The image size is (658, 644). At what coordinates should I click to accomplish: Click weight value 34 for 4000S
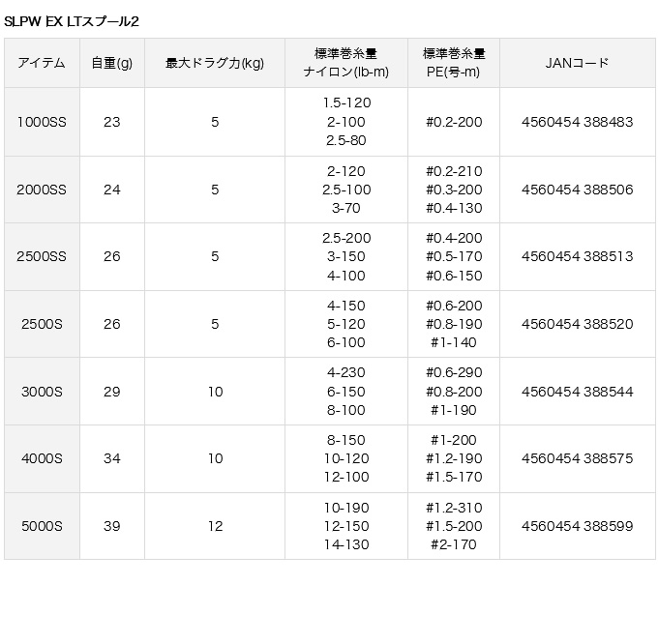(112, 458)
